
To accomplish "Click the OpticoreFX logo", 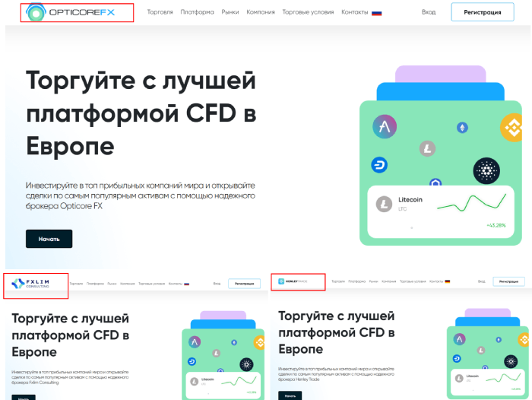I will (x=71, y=12).
